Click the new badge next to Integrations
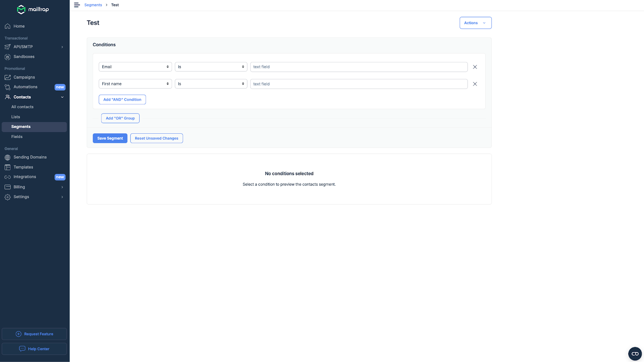Image resolution: width=644 pixels, height=362 pixels. pos(60,177)
